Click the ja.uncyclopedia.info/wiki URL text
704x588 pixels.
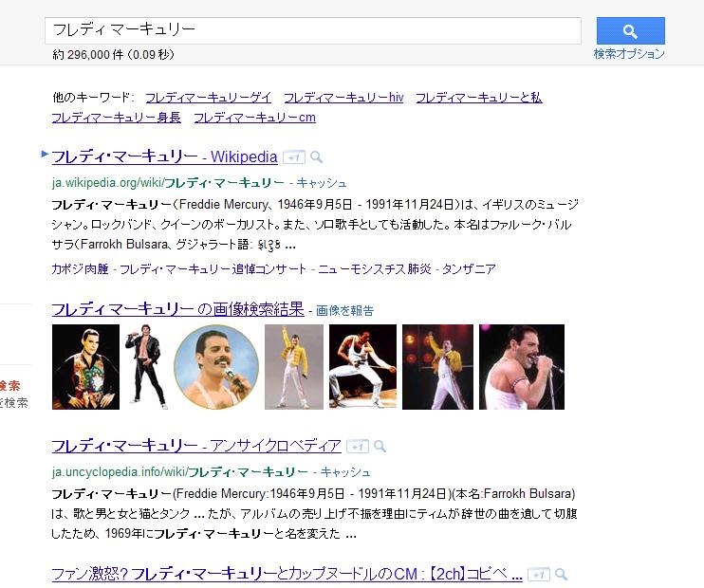[x=180, y=471]
